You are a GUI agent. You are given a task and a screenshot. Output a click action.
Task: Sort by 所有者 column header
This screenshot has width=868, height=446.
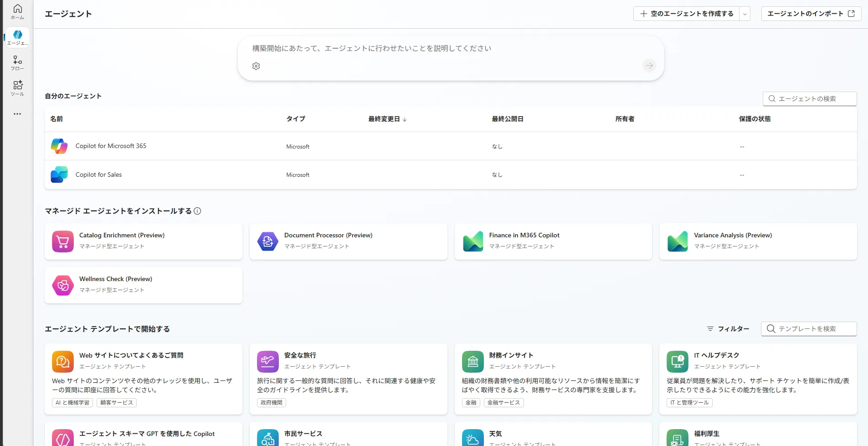625,119
